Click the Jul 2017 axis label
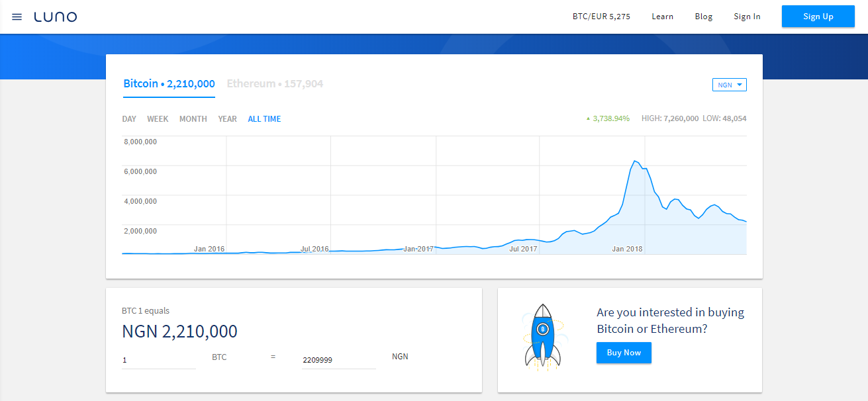Image resolution: width=868 pixels, height=401 pixels. pos(523,249)
